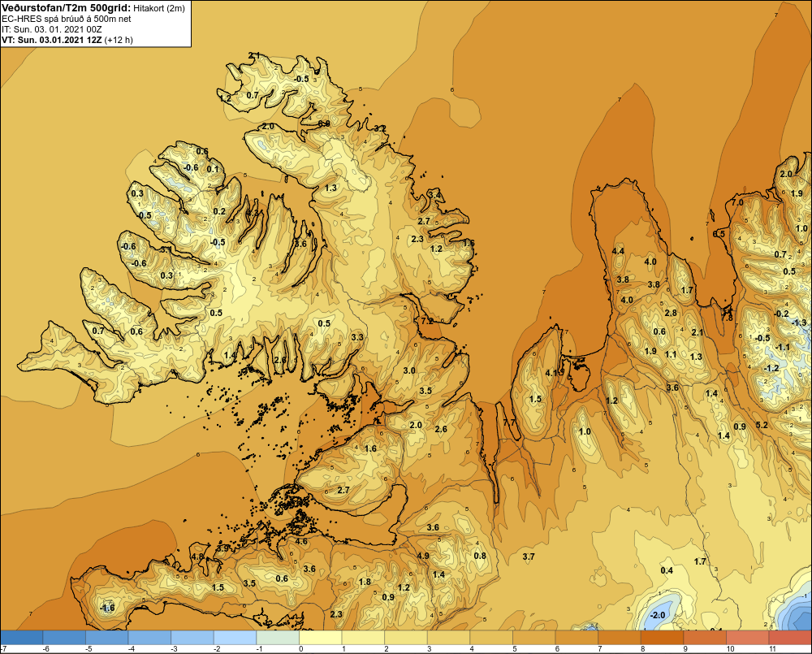Screen dimensions: 812x654
Task: Click temperature value 3.0 on map
Action: coord(409,370)
